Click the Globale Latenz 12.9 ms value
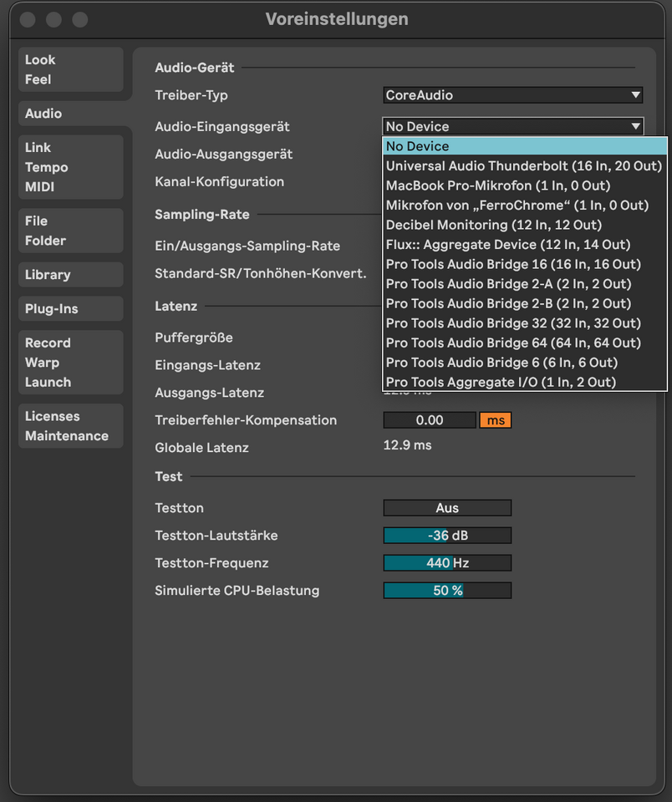 tap(407, 445)
